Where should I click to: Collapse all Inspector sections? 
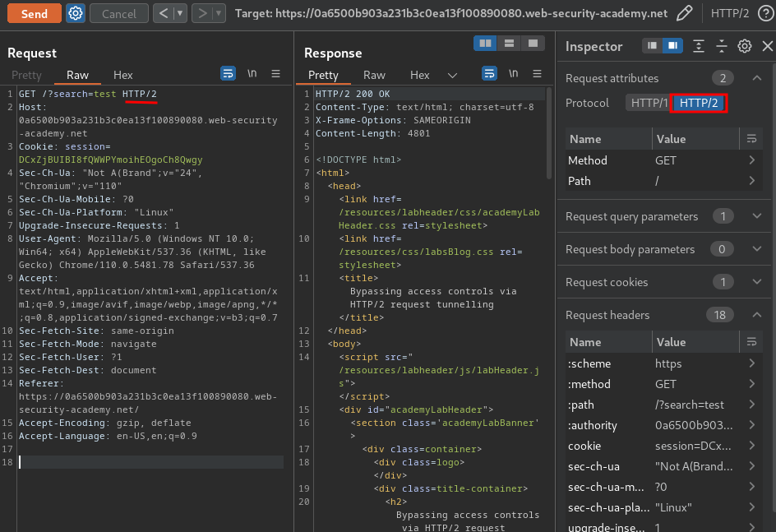click(x=722, y=46)
